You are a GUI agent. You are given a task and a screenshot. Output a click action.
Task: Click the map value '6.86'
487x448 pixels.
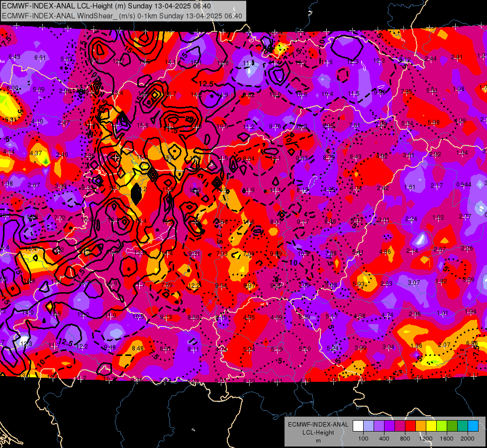pyautogui.click(x=472, y=343)
